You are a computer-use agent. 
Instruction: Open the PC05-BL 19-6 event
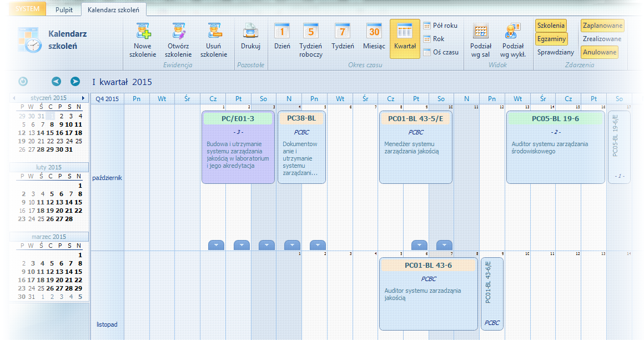(x=555, y=147)
